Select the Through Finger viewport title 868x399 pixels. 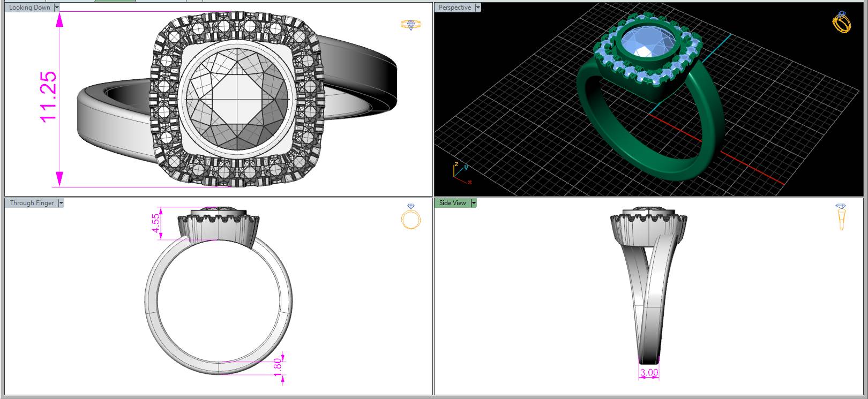click(32, 203)
